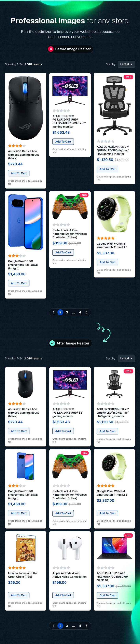Add top ASUS ROG Swift OLED monitor to cart
This screenshot has width=140, height=644.
[63, 141]
